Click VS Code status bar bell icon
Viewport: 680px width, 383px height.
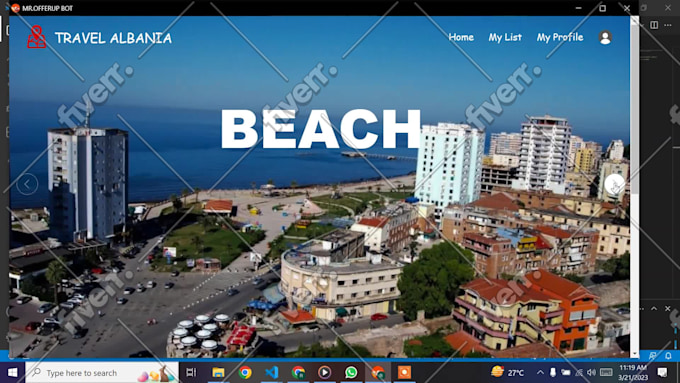pyautogui.click(x=668, y=356)
